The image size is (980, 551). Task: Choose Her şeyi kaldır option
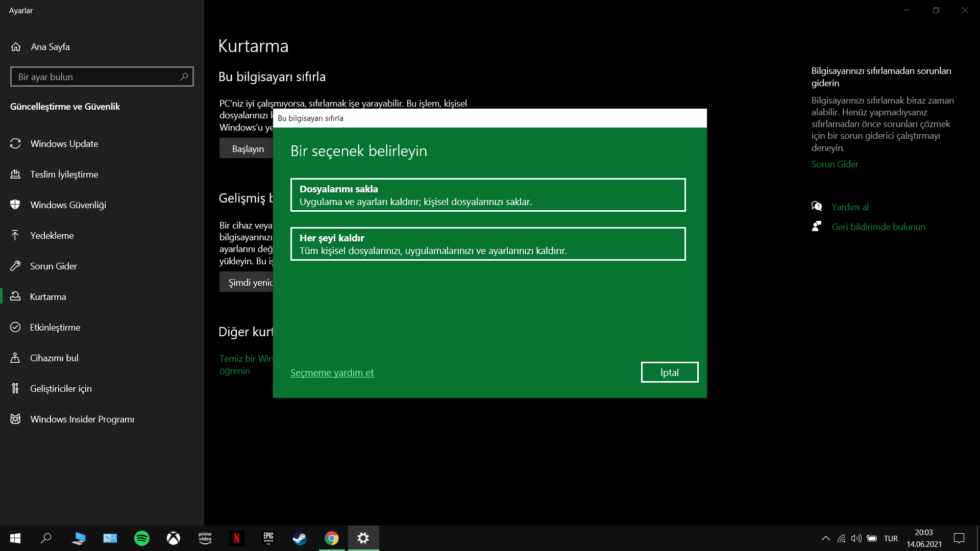pos(487,244)
